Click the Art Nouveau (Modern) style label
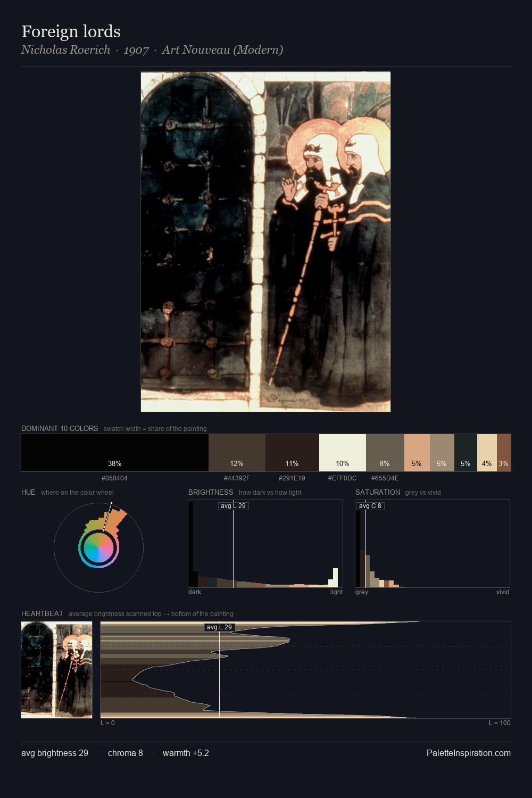This screenshot has width=532, height=798. coord(222,50)
